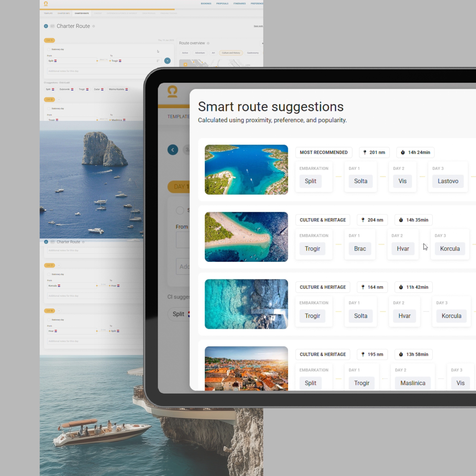
Task: Click the plus button to add a Day 1 stop
Action: (x=167, y=61)
